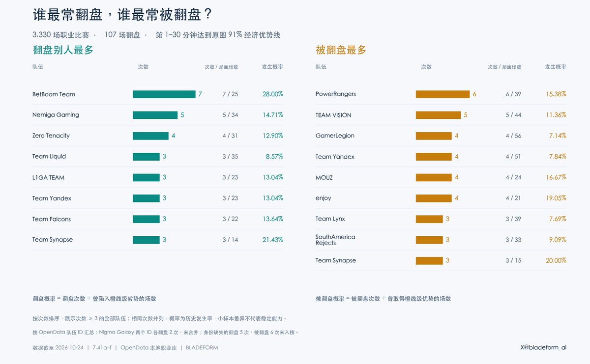Image resolution: width=590 pixels, height=364 pixels.
Task: Click PowerRangers' orange bar
Action: pyautogui.click(x=442, y=94)
